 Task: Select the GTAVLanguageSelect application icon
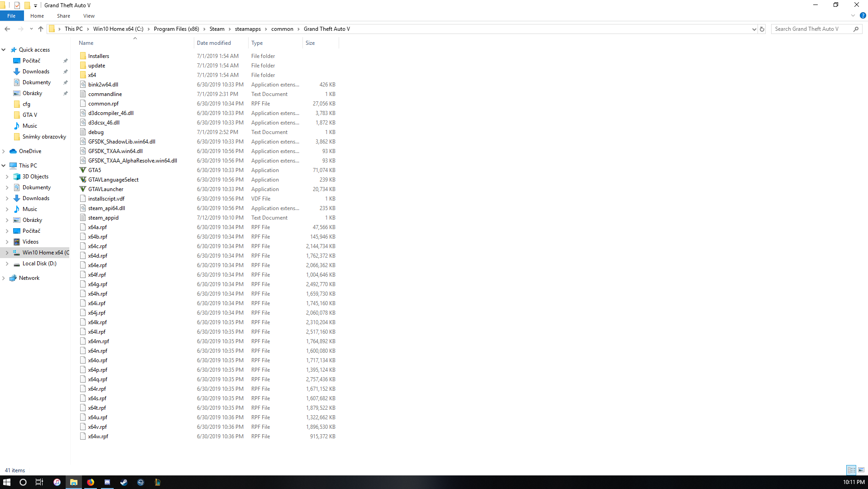click(x=83, y=180)
